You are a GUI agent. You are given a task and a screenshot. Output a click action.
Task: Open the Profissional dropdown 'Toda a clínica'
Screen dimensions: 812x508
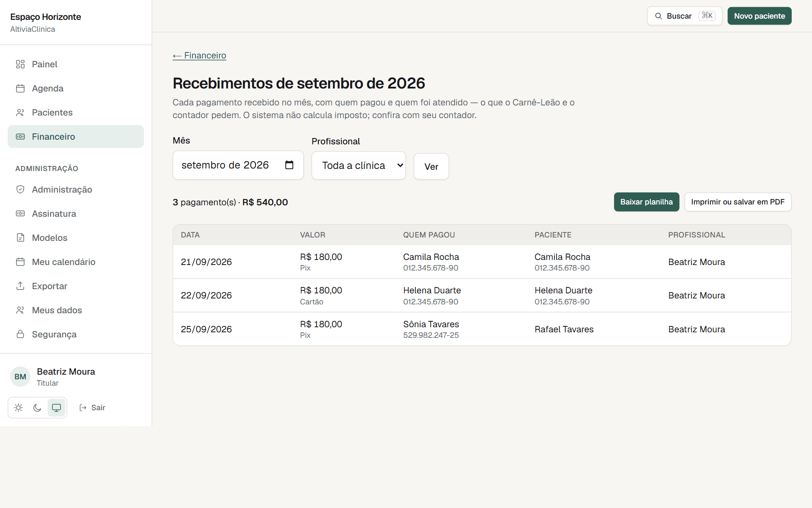(x=359, y=166)
